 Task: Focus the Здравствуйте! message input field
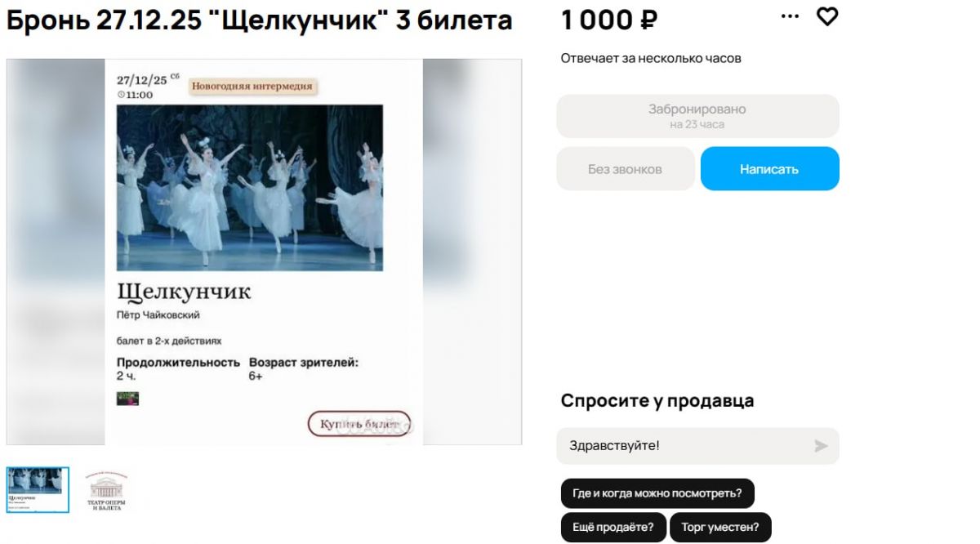(x=697, y=446)
